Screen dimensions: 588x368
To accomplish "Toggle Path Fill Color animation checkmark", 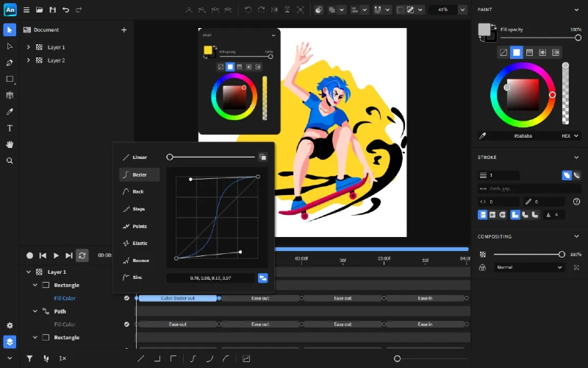I will pos(126,324).
